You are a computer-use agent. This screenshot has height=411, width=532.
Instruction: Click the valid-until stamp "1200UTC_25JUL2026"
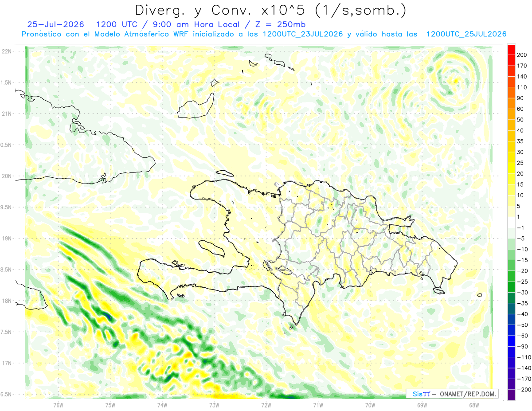click(x=466, y=34)
